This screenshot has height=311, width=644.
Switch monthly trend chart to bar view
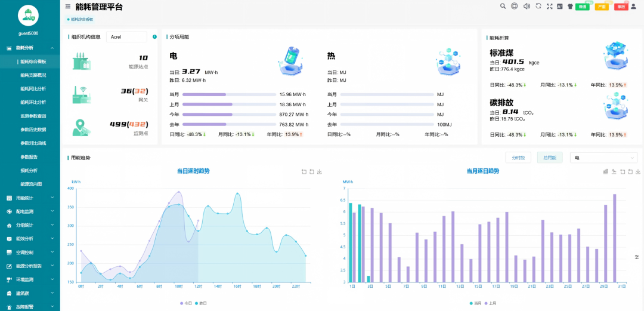(x=605, y=171)
